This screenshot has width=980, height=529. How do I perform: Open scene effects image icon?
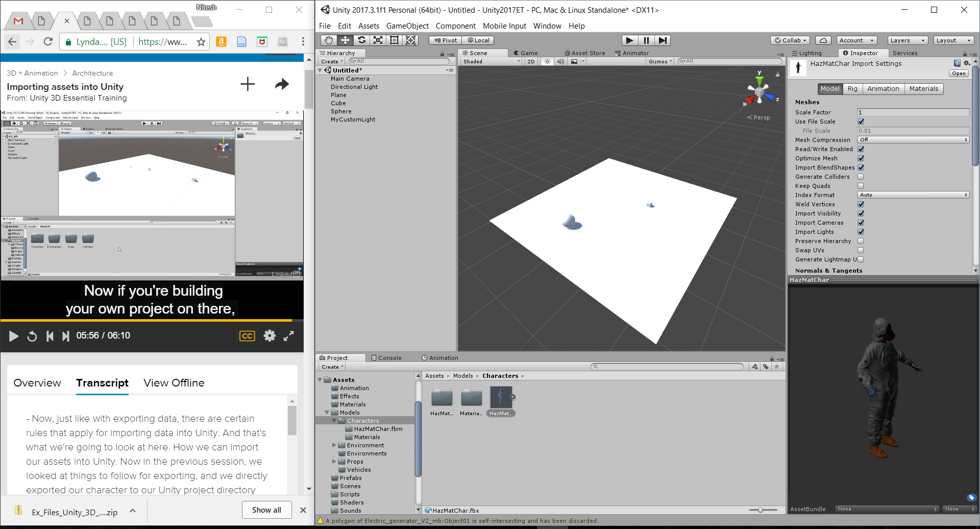(574, 61)
